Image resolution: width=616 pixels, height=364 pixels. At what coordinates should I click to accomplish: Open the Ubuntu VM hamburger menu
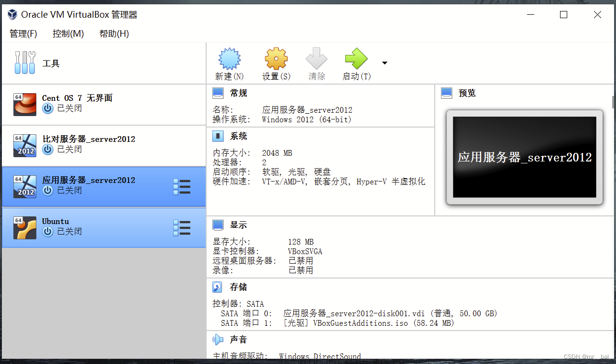coord(182,228)
